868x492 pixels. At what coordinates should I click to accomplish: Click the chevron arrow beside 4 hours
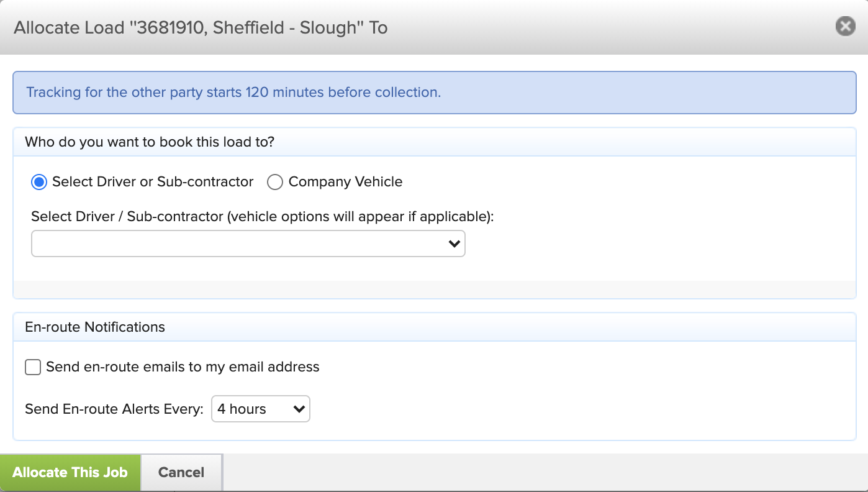pyautogui.click(x=299, y=409)
